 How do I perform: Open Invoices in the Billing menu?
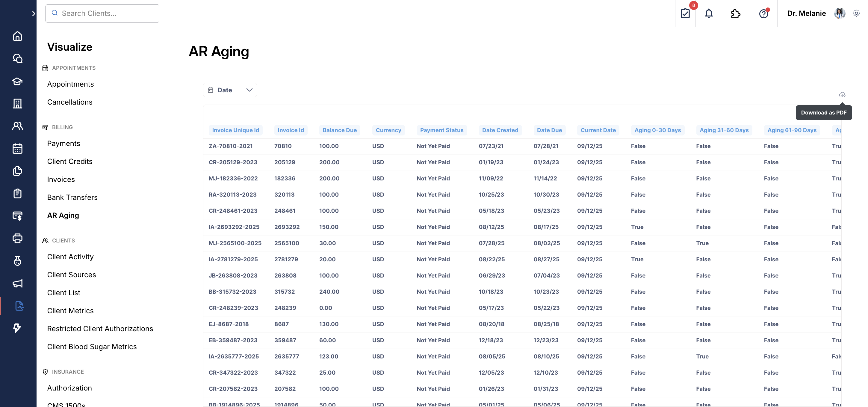pos(61,180)
